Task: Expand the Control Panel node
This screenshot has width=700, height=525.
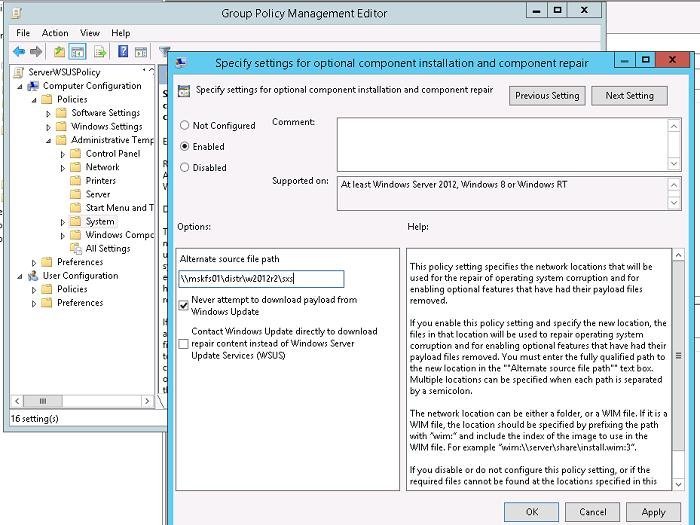Action: pos(62,154)
